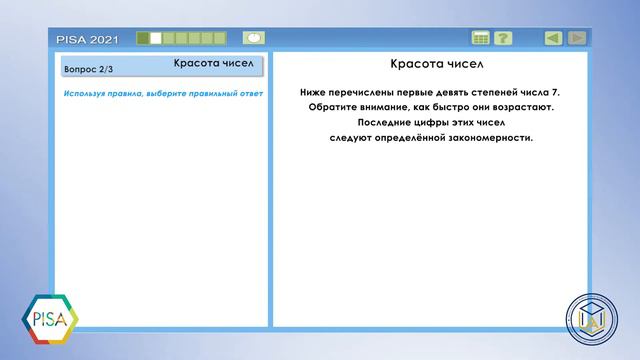Viewport: 640px width, 360px height.
Task: Click the line 'Ниже перечислены первые девять степеней числа 7.'
Action: click(430, 93)
